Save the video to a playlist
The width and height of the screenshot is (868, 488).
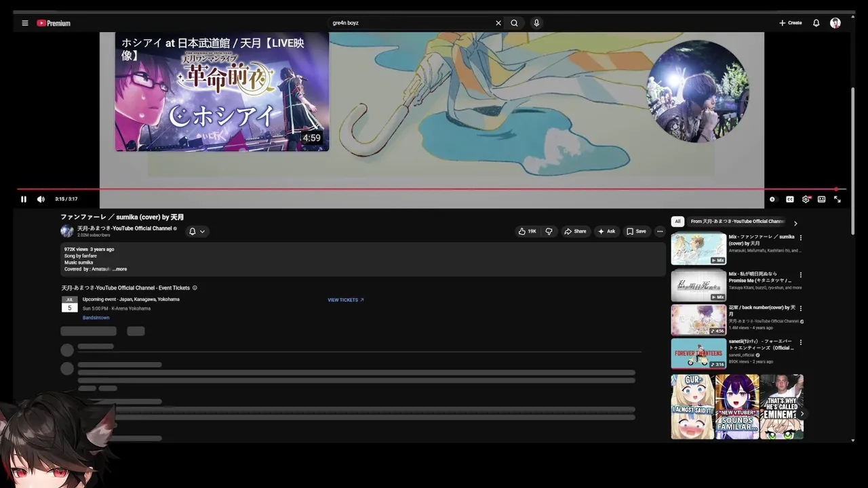point(636,231)
